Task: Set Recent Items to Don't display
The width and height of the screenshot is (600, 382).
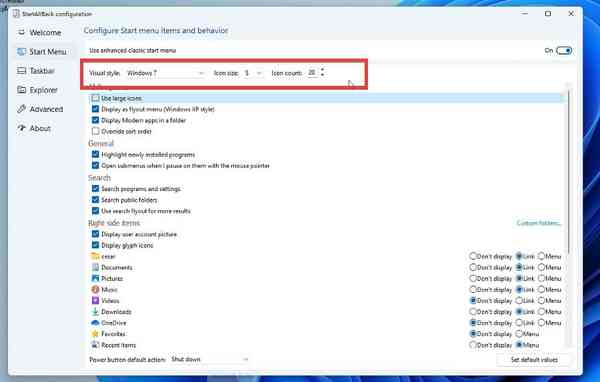Action: point(473,345)
